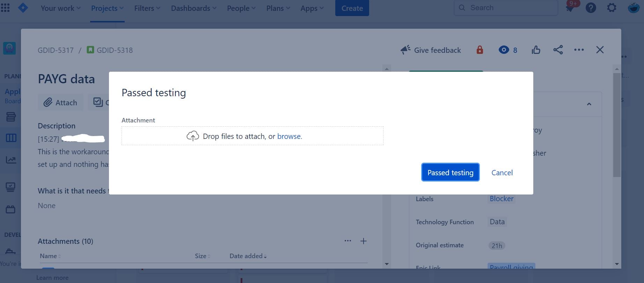
Task: Open the Dashboards menu
Action: 193,8
